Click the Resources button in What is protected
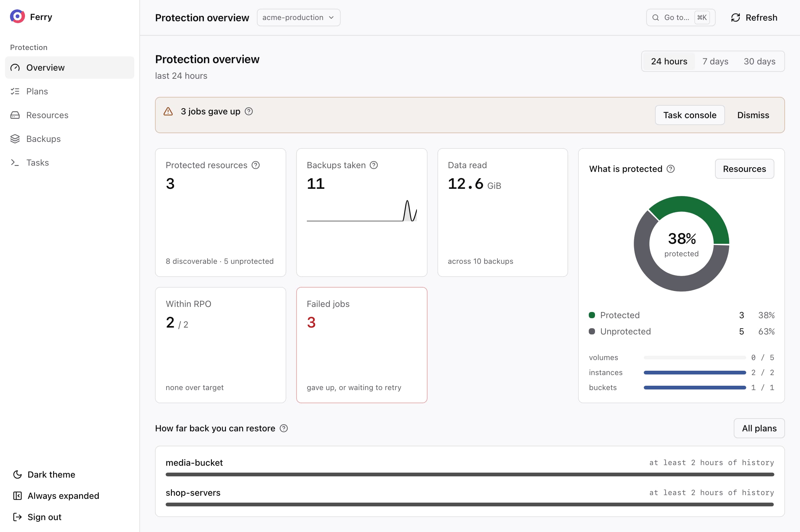Viewport: 800px width, 532px height. (744, 169)
